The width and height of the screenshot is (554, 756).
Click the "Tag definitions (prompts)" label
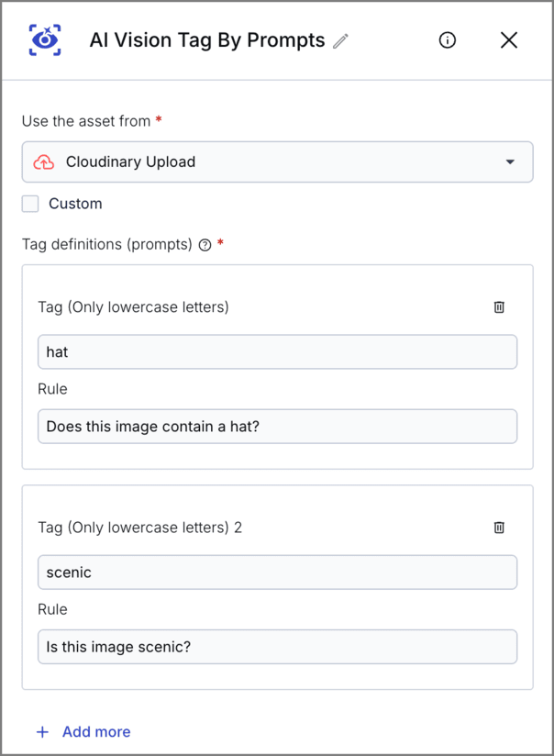click(106, 245)
